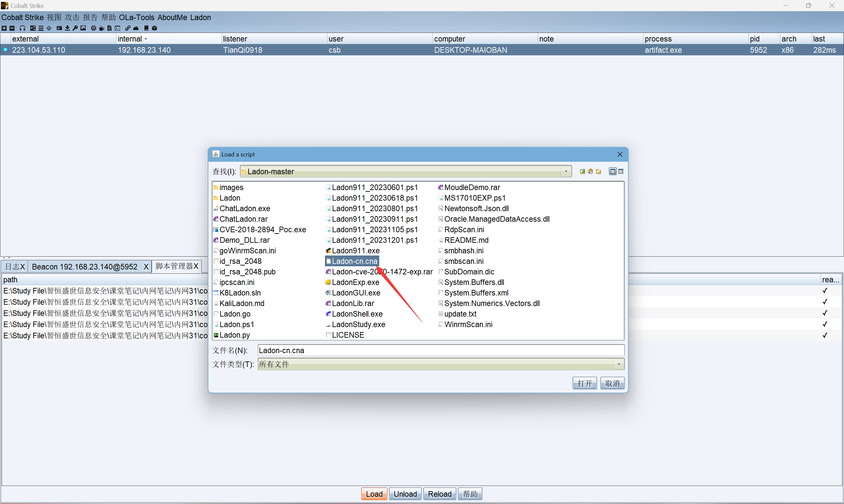Go up one folder level icon
The height and width of the screenshot is (504, 844).
582,172
